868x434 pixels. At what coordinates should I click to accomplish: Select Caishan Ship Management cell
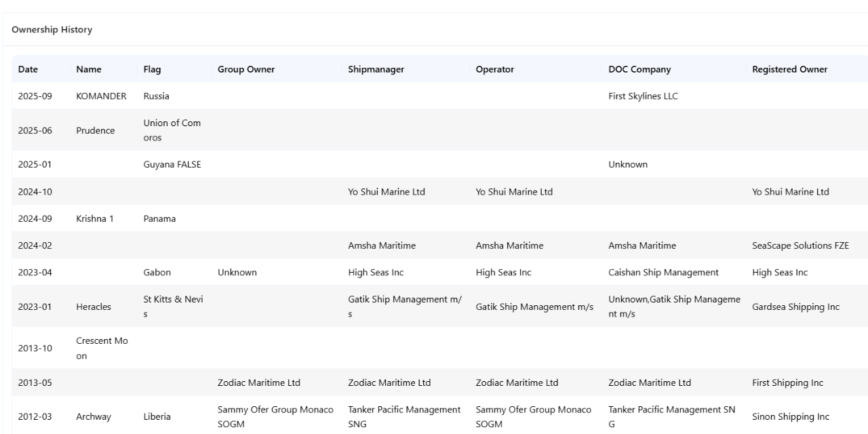[663, 273]
